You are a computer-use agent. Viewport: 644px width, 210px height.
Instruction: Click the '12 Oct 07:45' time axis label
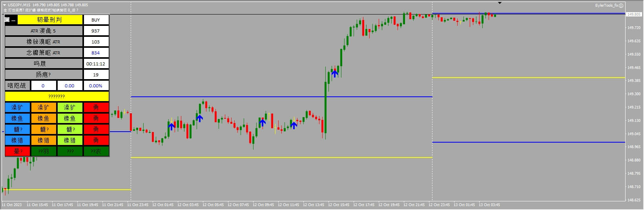click(238, 205)
